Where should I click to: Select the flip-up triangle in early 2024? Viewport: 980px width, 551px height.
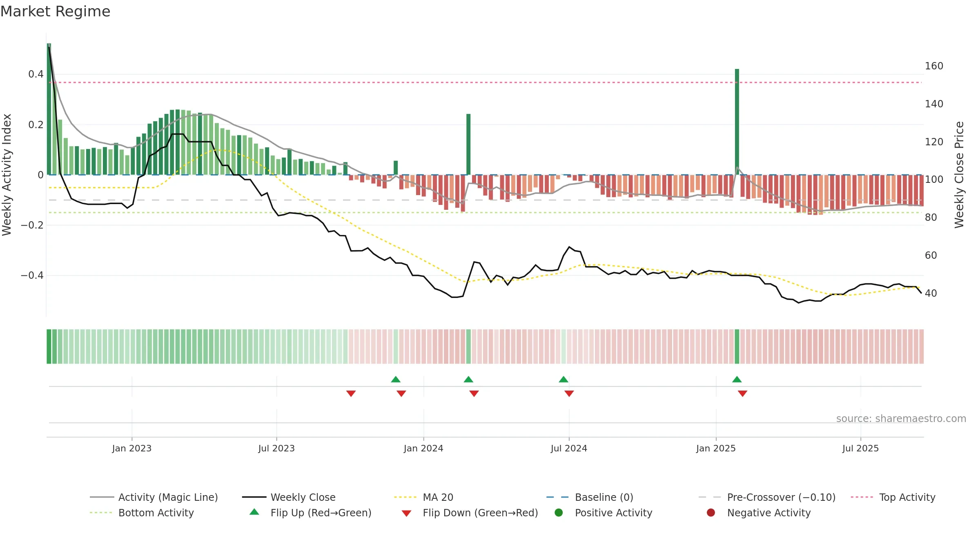coord(468,380)
